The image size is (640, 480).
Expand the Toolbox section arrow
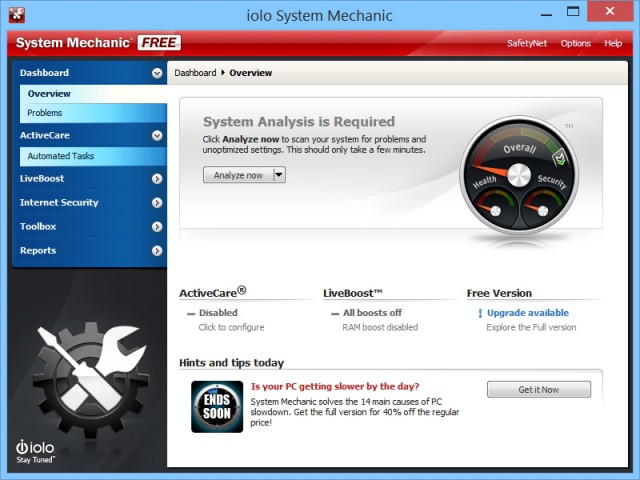[x=157, y=227]
